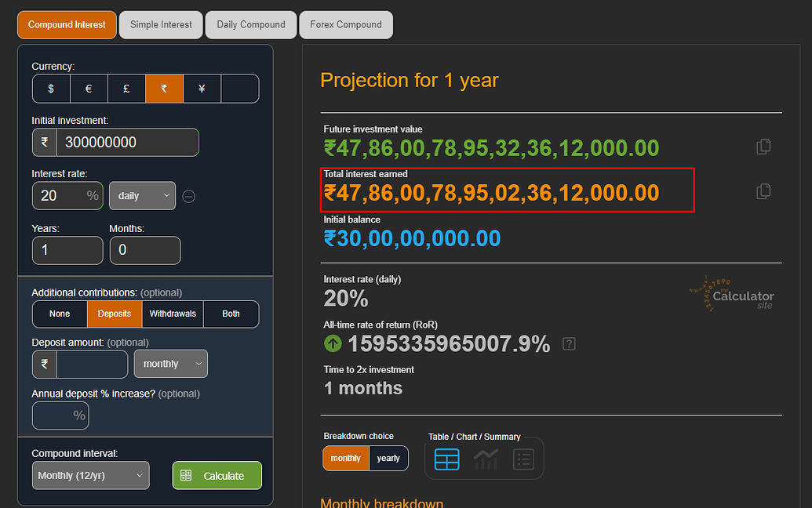Screen dimensions: 812x508
Task: Open the Summary breakdown view
Action: coord(523,459)
